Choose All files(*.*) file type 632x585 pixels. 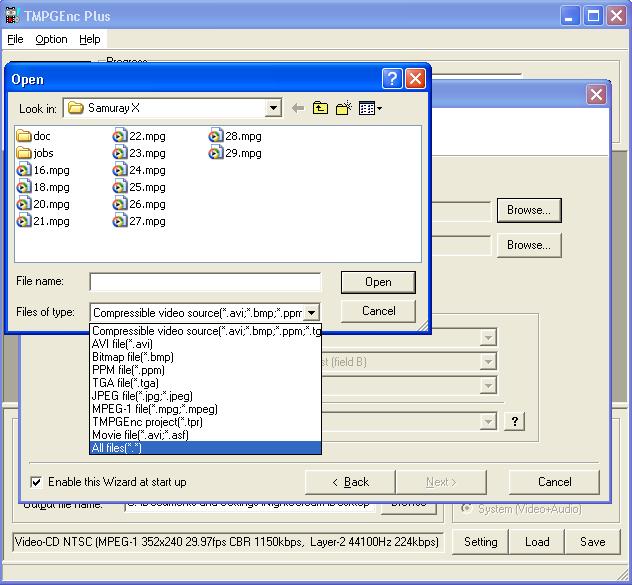pyautogui.click(x=205, y=448)
